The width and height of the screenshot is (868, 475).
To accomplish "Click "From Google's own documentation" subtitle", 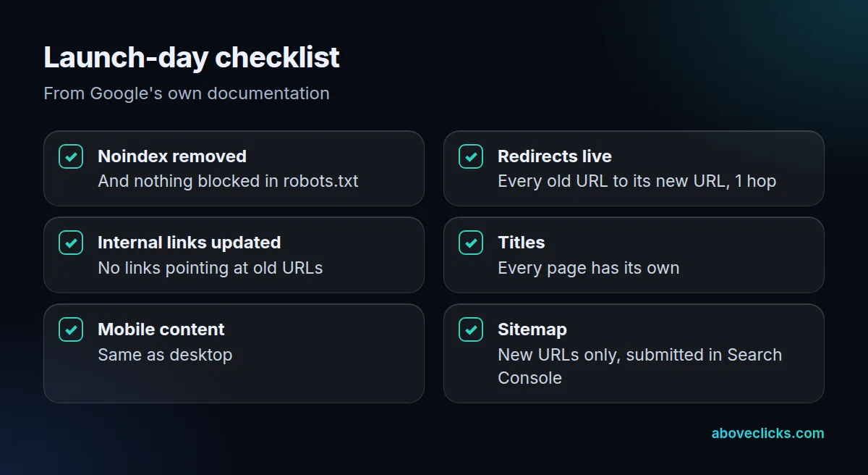I will coord(187,93).
